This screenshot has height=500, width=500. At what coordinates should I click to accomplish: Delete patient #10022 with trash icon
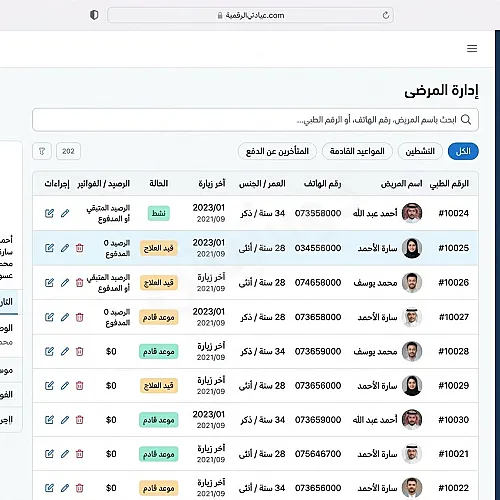(x=79, y=488)
